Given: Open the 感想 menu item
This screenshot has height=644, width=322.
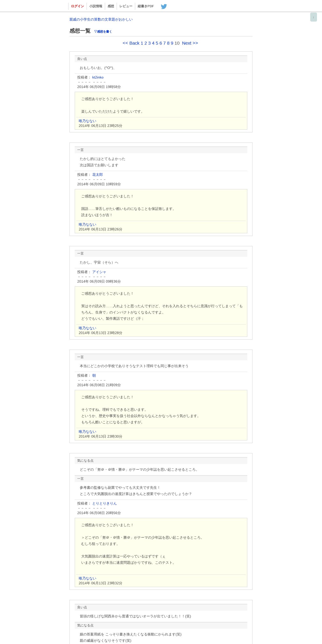Looking at the screenshot, I should click(111, 6).
